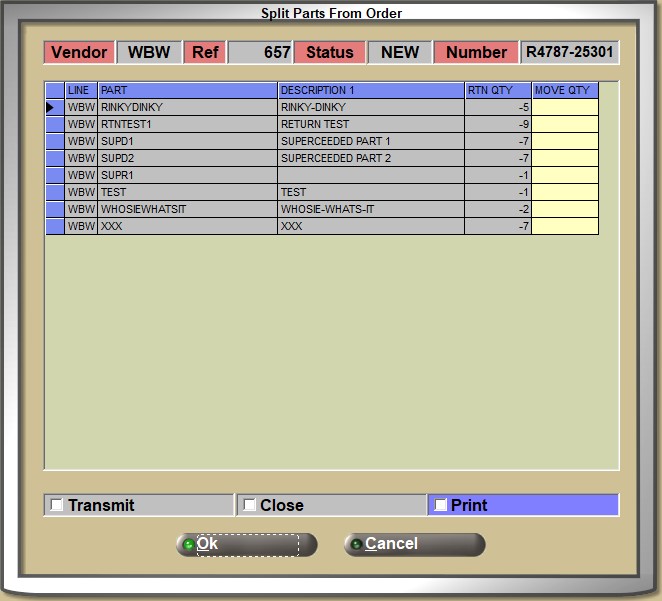Click Move Qty cell for RINKYDINKY
Viewport: 662px width, 601px height.
564,107
